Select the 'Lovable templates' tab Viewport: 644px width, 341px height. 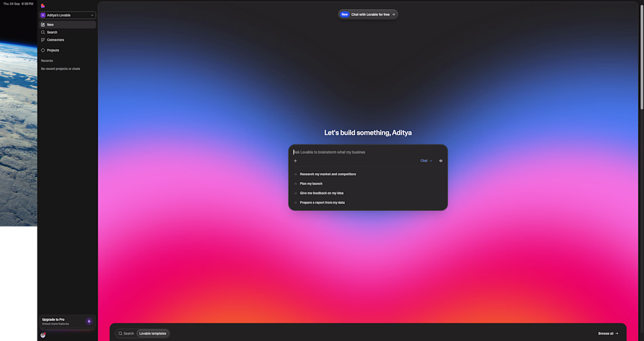click(x=153, y=333)
